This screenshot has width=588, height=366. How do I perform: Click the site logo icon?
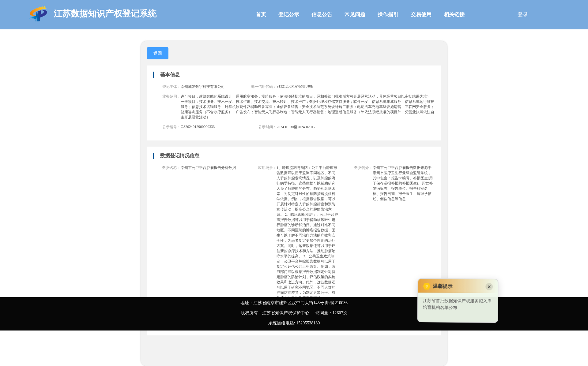click(39, 14)
